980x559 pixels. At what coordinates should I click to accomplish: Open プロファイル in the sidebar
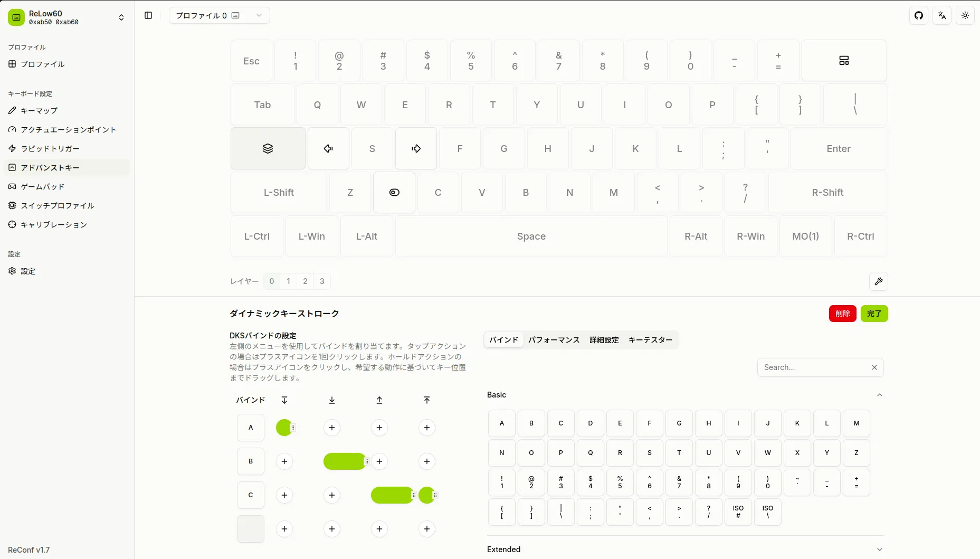pos(66,64)
